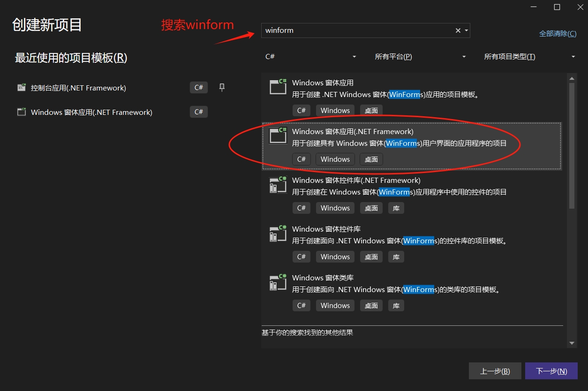588x391 pixels.
Task: Click the Windows 窗体应用(.NET Framework) template icon in results
Action: (278, 135)
